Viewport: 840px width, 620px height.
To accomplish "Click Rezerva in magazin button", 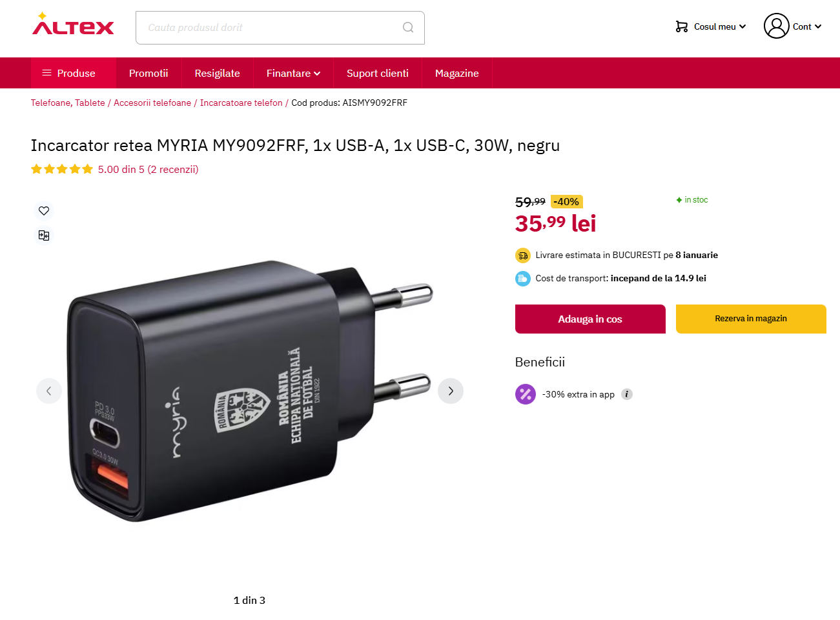I will click(x=751, y=319).
